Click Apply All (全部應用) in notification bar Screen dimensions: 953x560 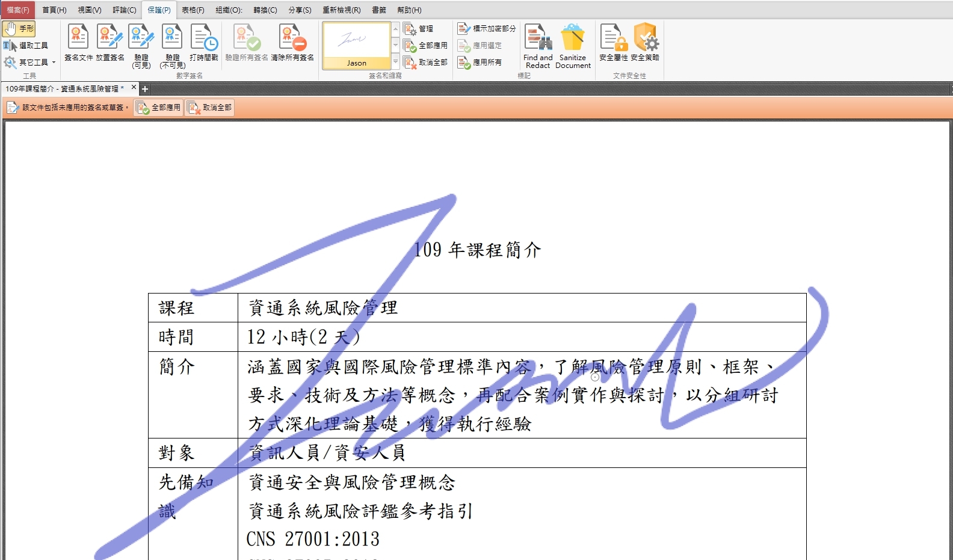coord(158,108)
